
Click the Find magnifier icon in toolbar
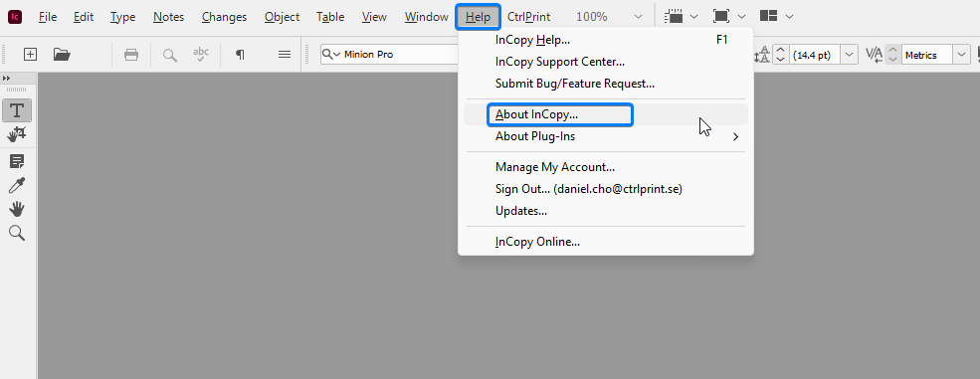click(169, 55)
